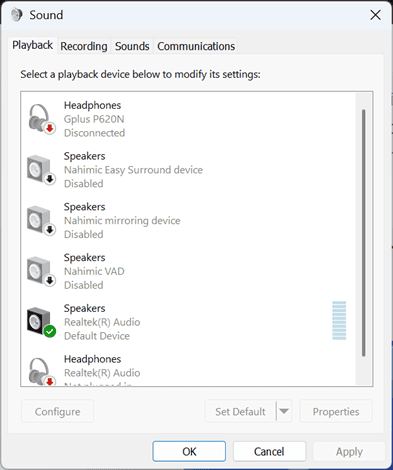This screenshot has width=393, height=470.
Task: Select the Realtek default speakers icon
Action: coord(41,322)
